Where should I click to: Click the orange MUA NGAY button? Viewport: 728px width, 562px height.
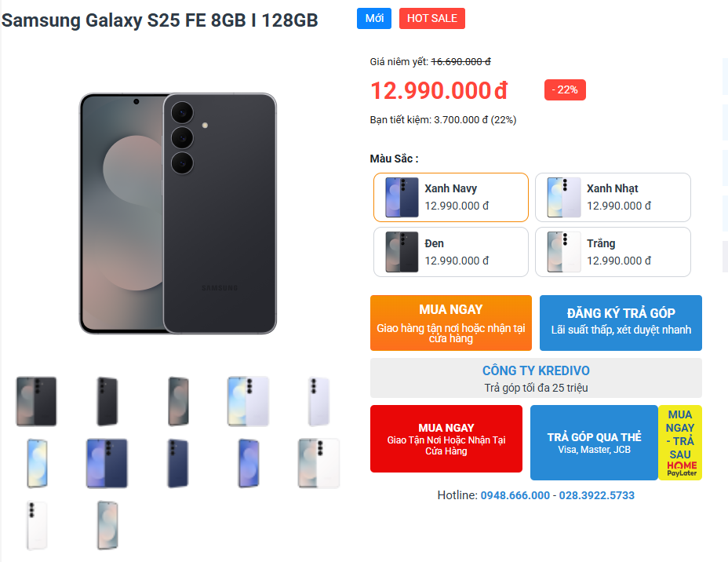tap(450, 323)
